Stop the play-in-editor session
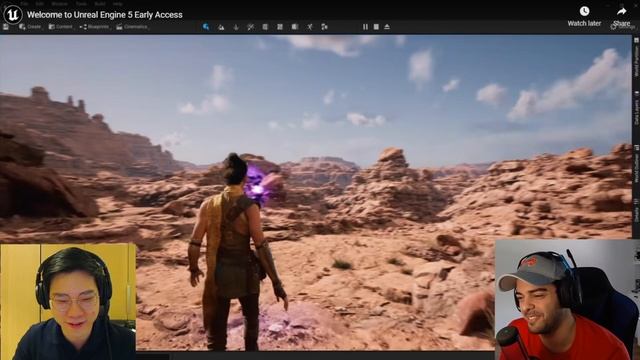The image size is (640, 360). 376,27
